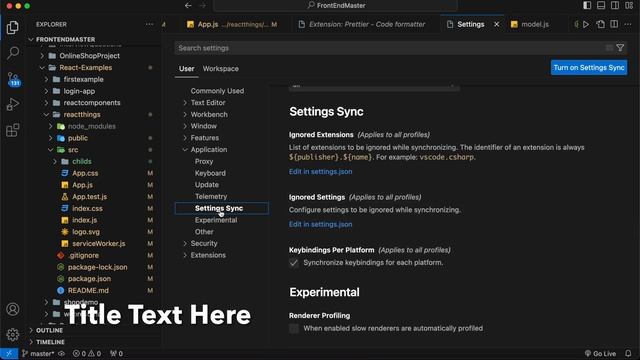The height and width of the screenshot is (360, 640).
Task: Split the editor right
Action: point(614,24)
